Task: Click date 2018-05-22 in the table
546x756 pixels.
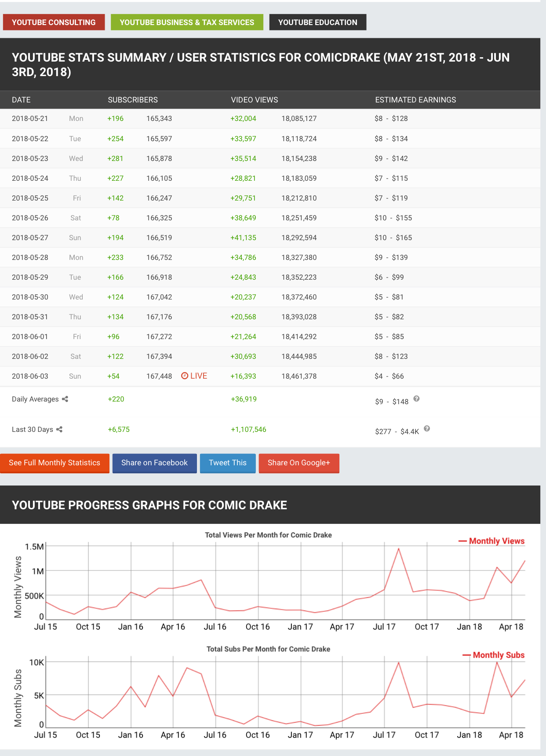Action: point(30,139)
